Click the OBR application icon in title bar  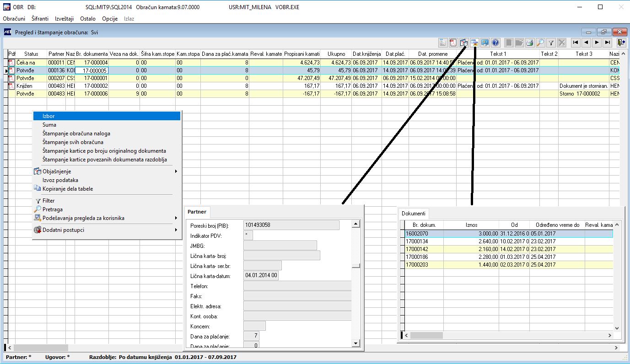click(x=7, y=7)
